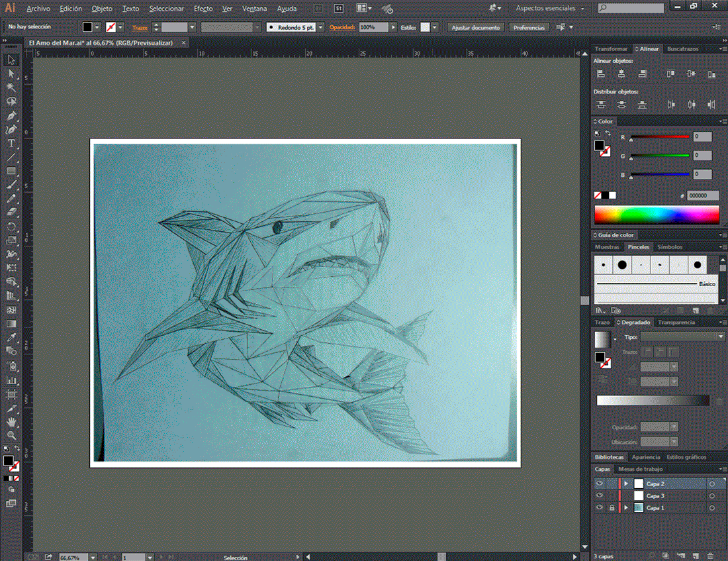Screen dimensions: 728x561
Task: Select the Artboard tool
Action: [x=11, y=395]
